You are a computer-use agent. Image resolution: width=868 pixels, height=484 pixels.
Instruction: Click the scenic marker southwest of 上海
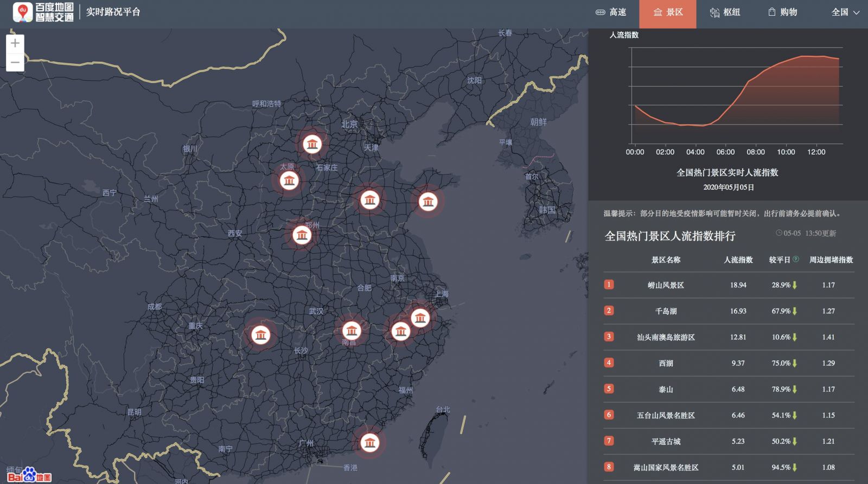pos(420,318)
